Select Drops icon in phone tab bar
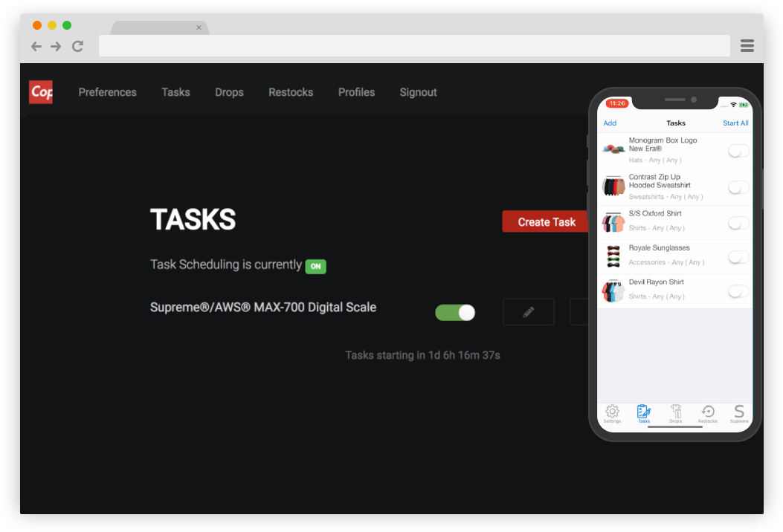 click(x=675, y=413)
